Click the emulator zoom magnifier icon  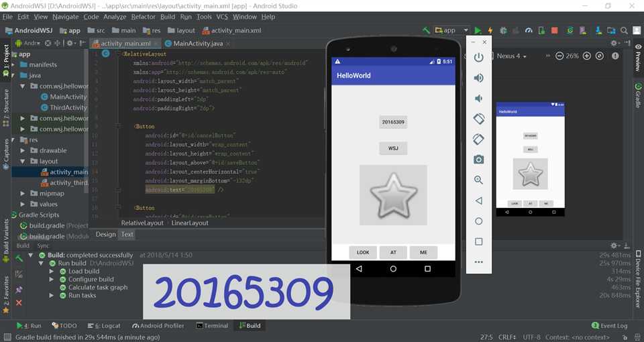click(478, 180)
